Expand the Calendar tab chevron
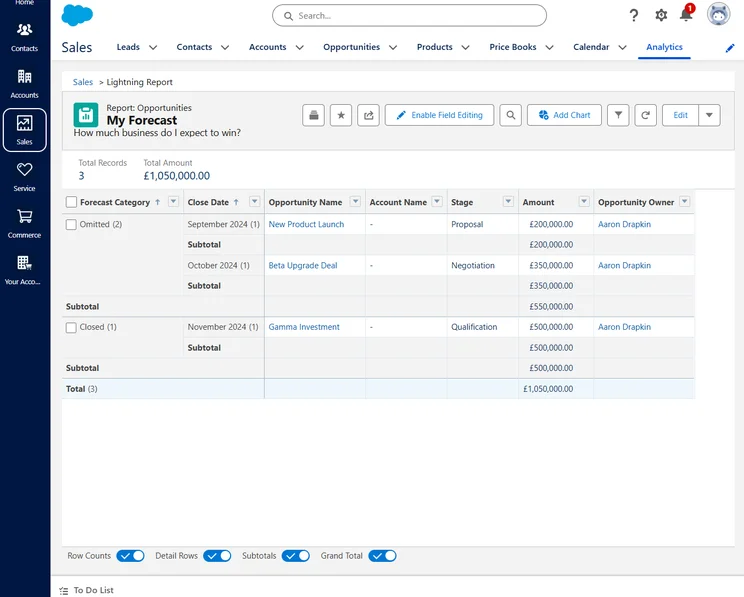The height and width of the screenshot is (597, 744). pos(623,47)
